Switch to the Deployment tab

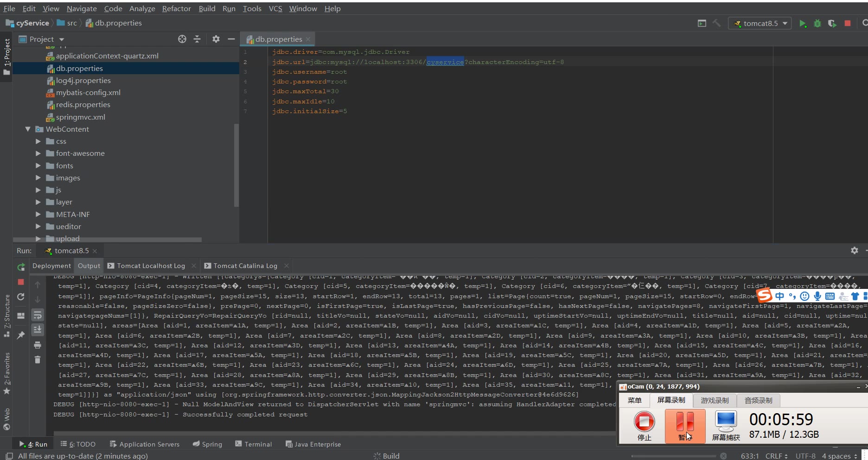(51, 266)
